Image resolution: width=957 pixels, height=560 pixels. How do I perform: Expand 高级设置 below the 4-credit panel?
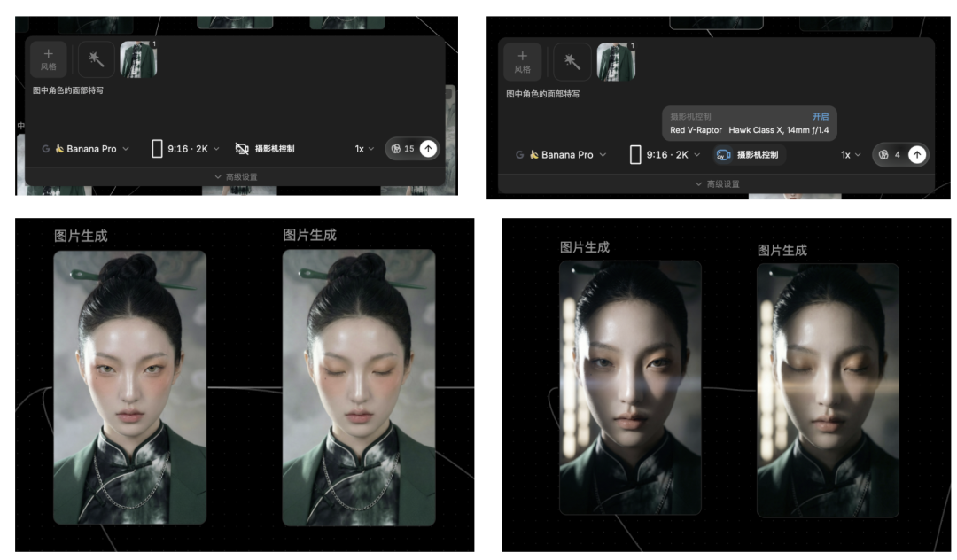pyautogui.click(x=714, y=183)
